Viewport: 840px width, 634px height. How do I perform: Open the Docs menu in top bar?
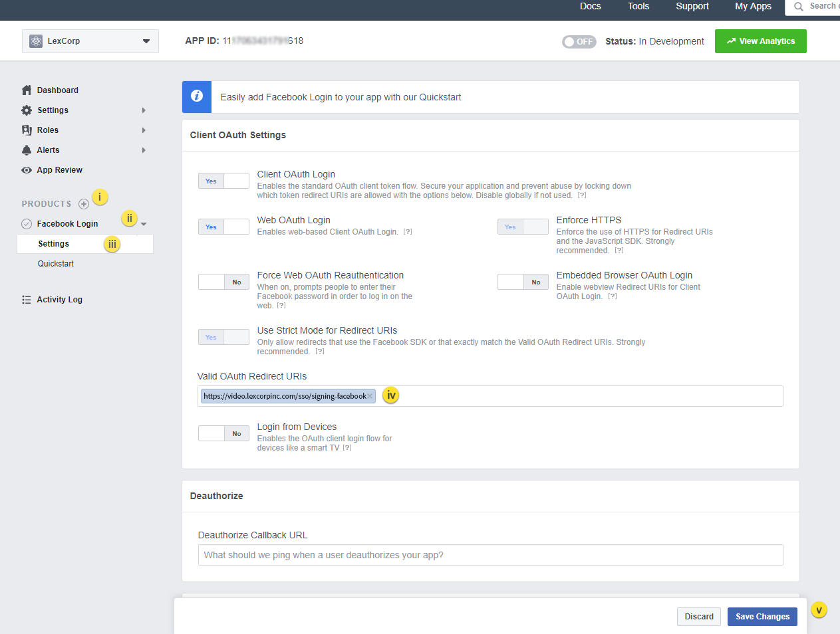[590, 7]
